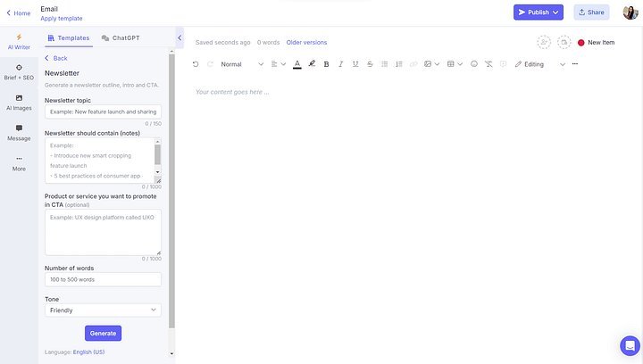Image resolution: width=643 pixels, height=364 pixels.
Task: Insert an image from toolbar
Action: (428, 64)
